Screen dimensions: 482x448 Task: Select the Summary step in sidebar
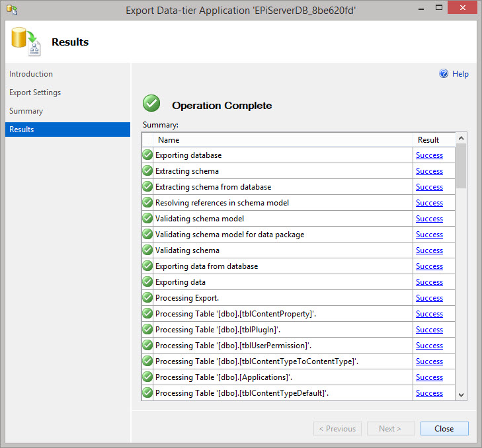tap(26, 111)
